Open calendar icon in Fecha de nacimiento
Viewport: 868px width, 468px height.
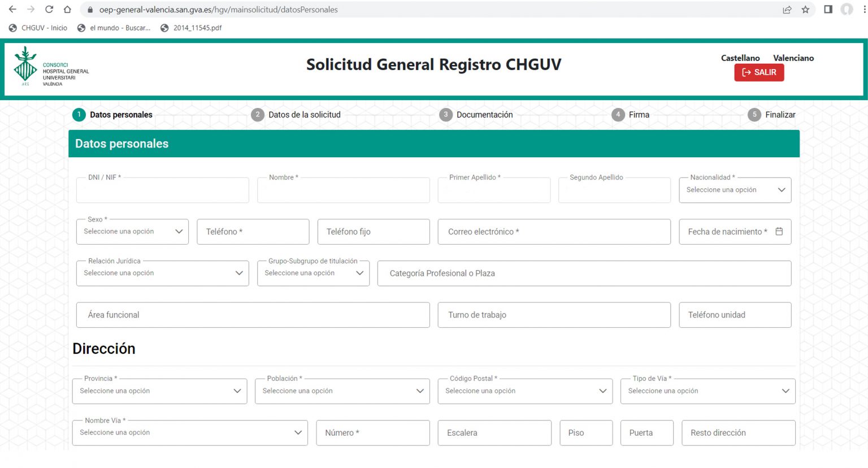(779, 232)
